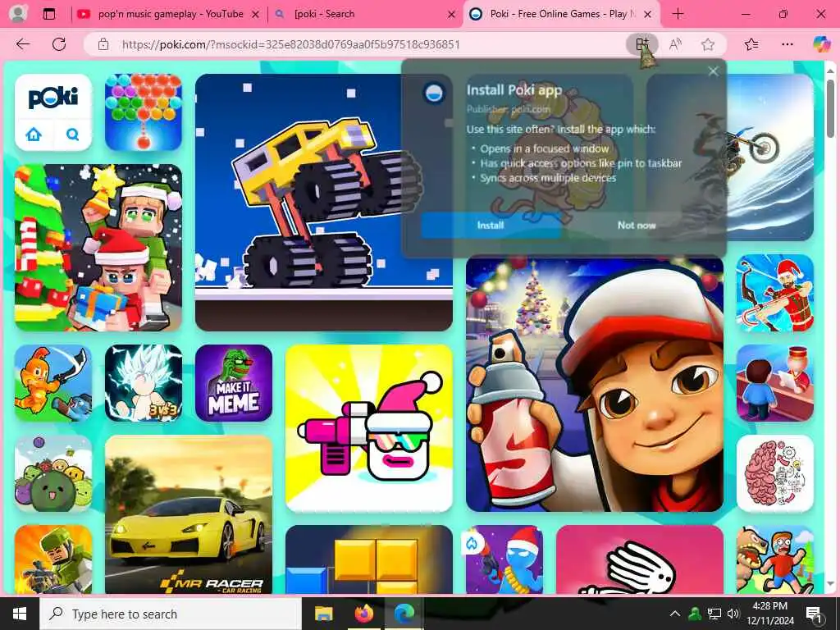The height and width of the screenshot is (630, 840).
Task: Open the dirt bike snow game thumbnail
Action: [769, 157]
